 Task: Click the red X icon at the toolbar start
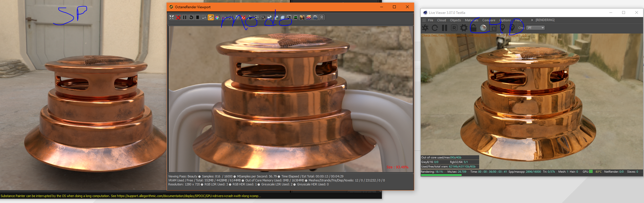coord(178,17)
